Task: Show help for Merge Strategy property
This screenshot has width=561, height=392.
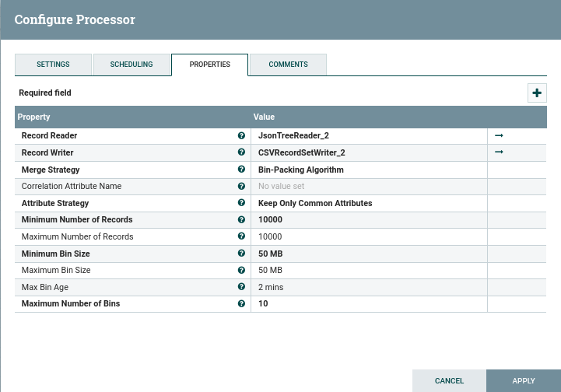Action: pos(241,170)
